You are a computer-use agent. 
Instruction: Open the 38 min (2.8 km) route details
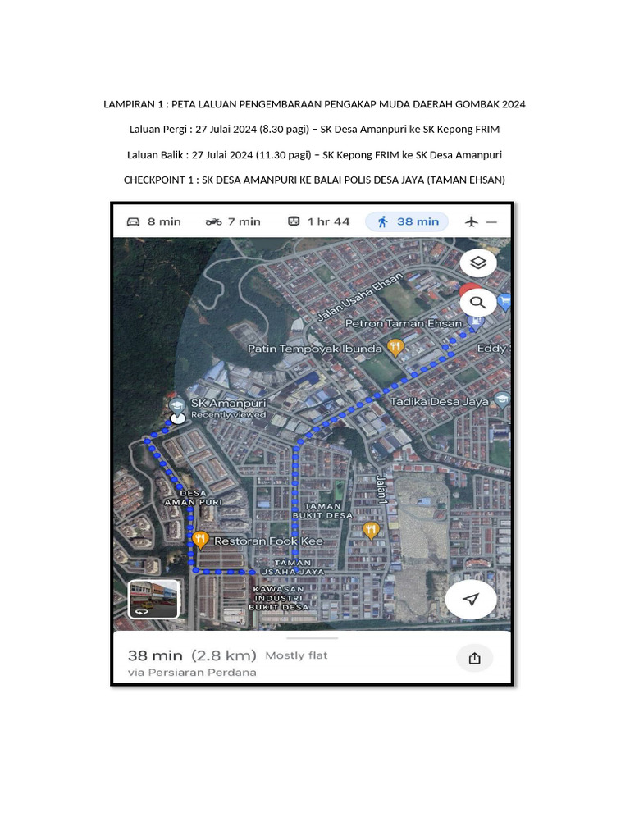[192, 655]
